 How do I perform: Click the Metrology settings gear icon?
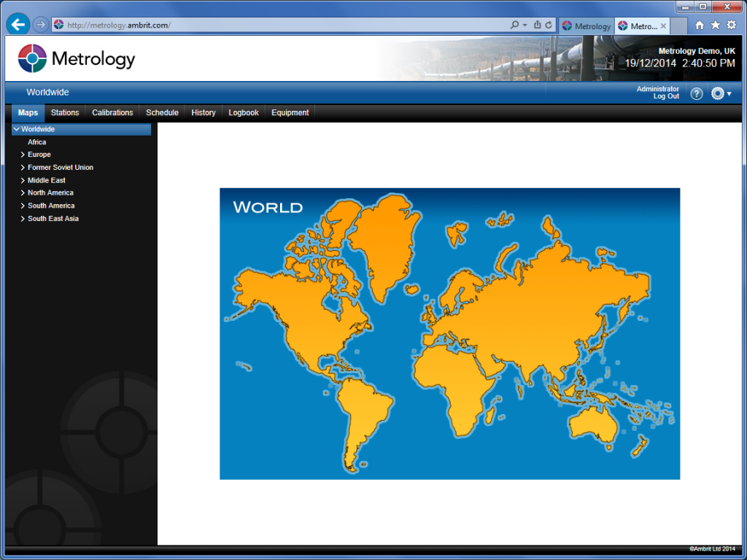pos(719,93)
